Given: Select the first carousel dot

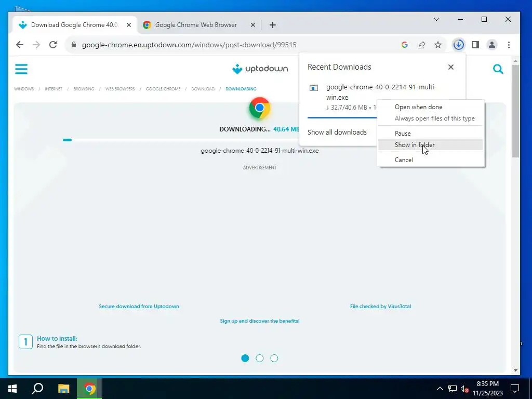Looking at the screenshot, I should pos(245,358).
